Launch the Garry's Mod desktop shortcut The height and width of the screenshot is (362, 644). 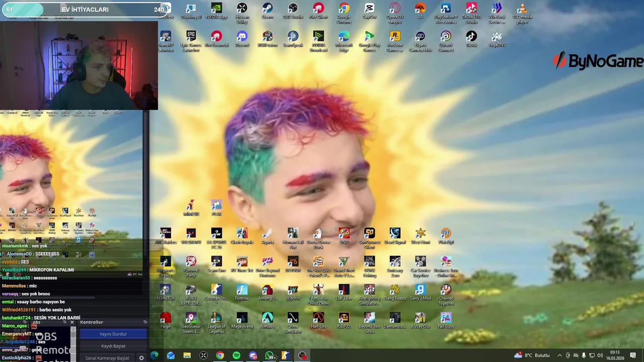click(420, 293)
